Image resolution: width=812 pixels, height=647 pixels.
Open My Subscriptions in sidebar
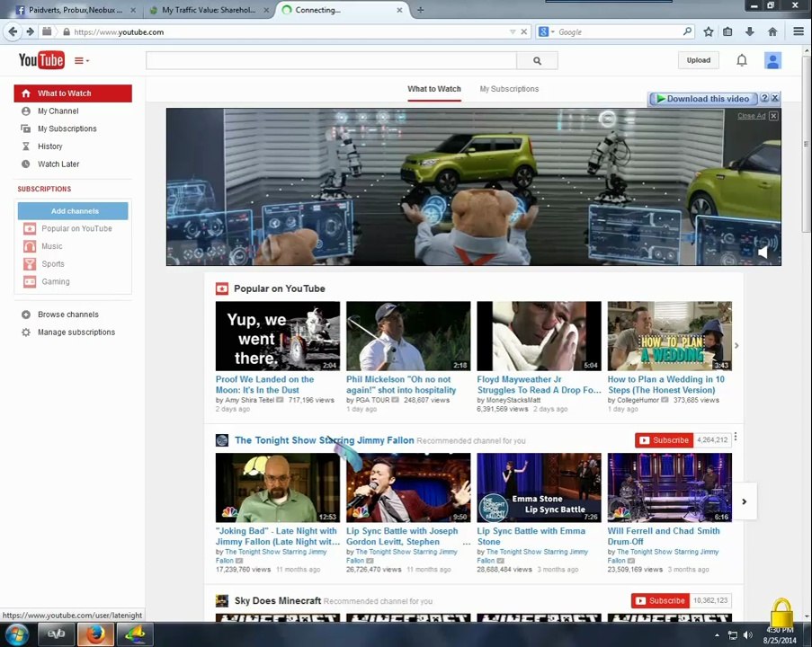67,129
